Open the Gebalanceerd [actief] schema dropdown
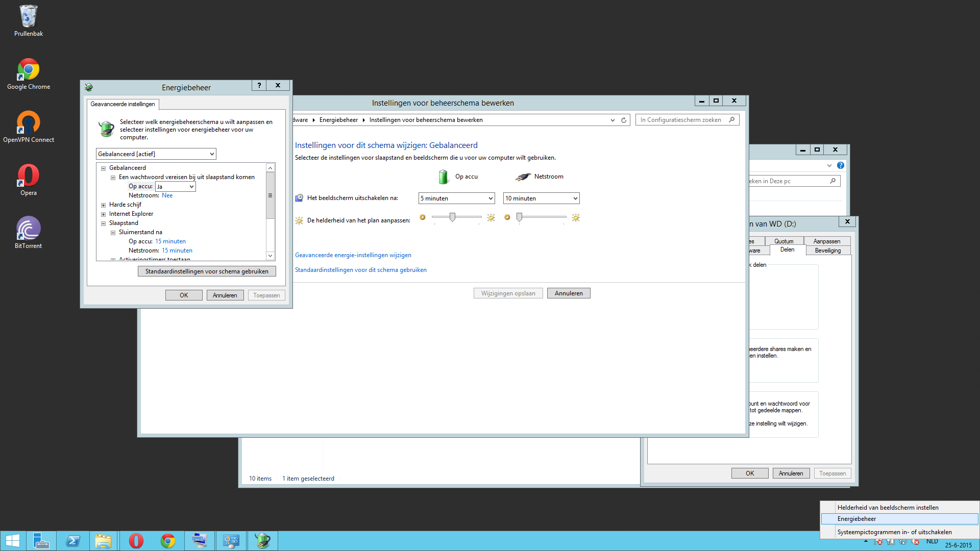Screen dimensions: 980x551 click(156, 154)
